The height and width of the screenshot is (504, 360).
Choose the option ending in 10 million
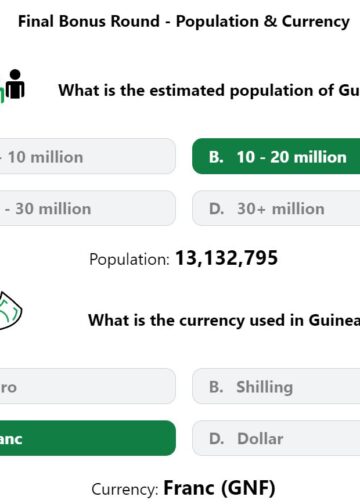88,156
